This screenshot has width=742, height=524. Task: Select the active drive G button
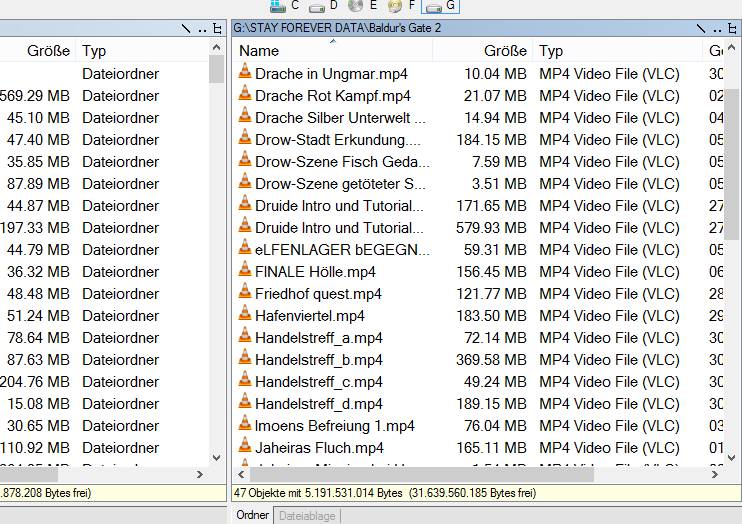pos(441,6)
